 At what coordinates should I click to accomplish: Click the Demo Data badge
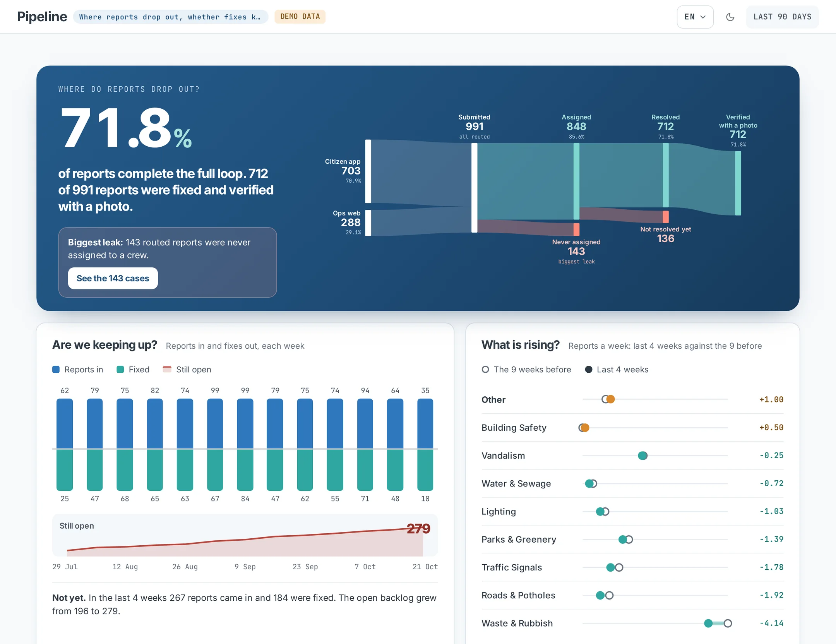click(x=300, y=17)
